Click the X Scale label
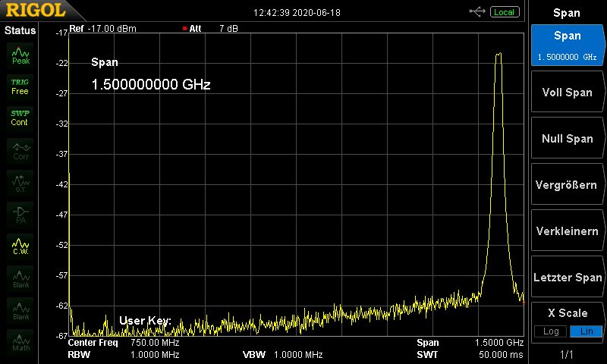This screenshot has height=364, width=607. [x=568, y=312]
